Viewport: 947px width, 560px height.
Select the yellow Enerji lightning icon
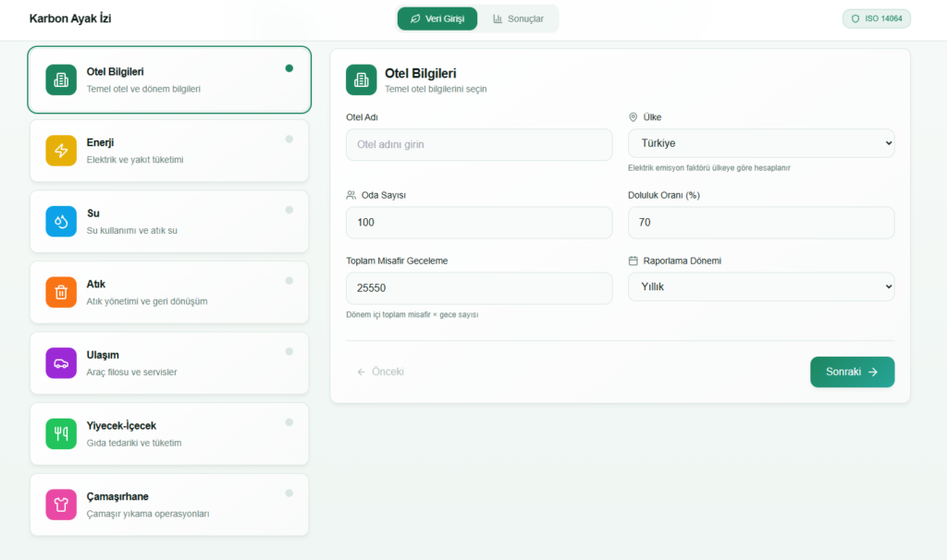61,151
